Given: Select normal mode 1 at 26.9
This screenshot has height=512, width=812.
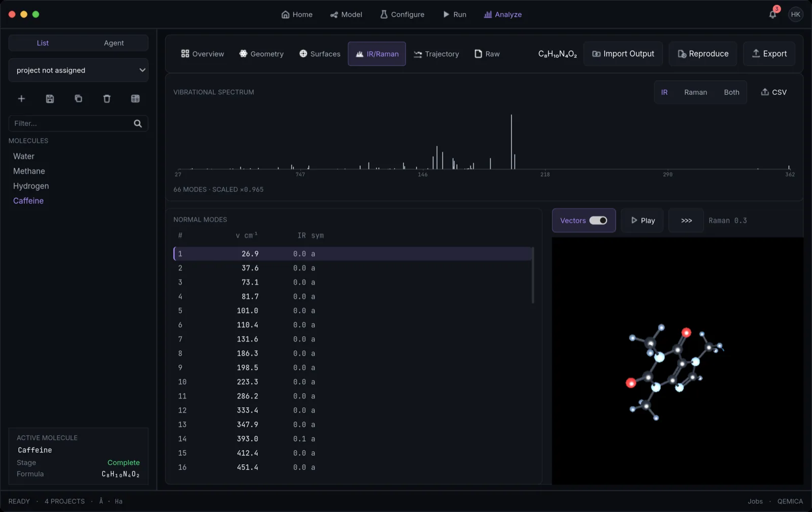Looking at the screenshot, I should (x=353, y=254).
